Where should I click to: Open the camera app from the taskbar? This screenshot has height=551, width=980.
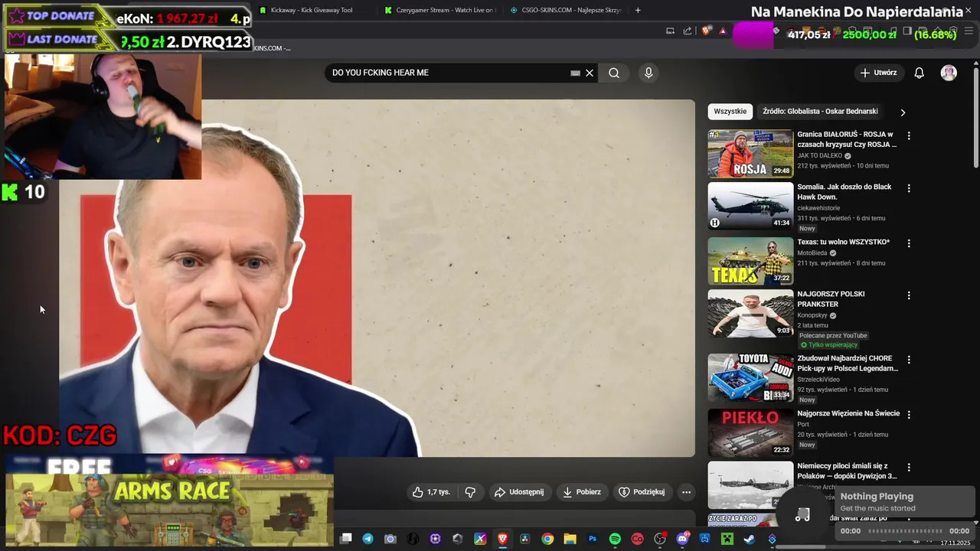390,539
